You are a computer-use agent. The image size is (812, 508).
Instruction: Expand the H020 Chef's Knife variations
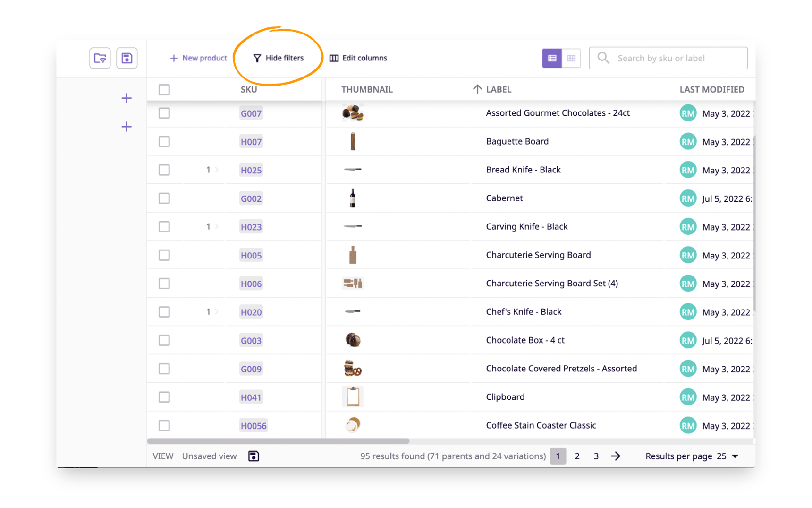pos(217,311)
